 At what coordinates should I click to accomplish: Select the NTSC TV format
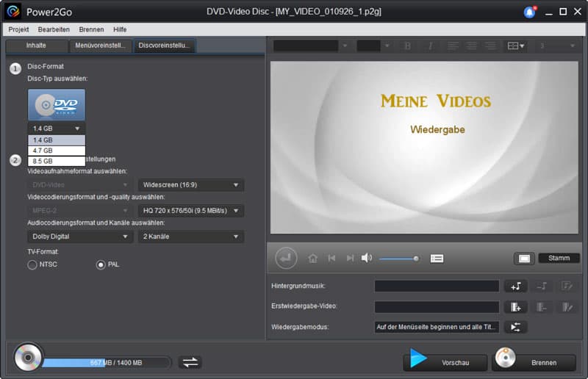pos(32,264)
